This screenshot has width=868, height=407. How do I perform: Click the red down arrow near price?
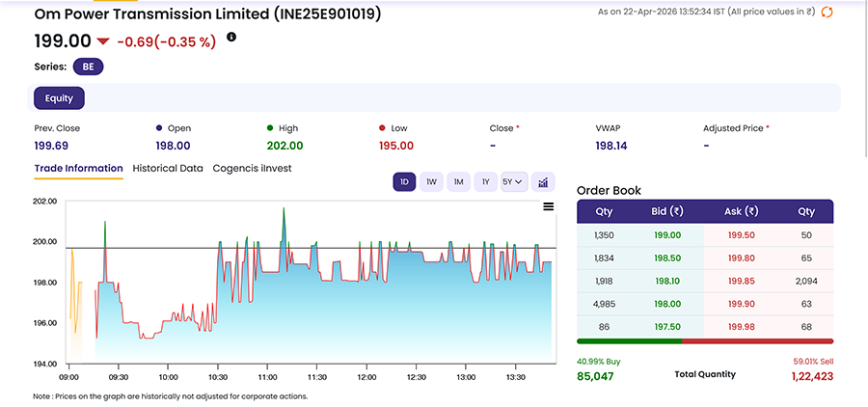103,41
